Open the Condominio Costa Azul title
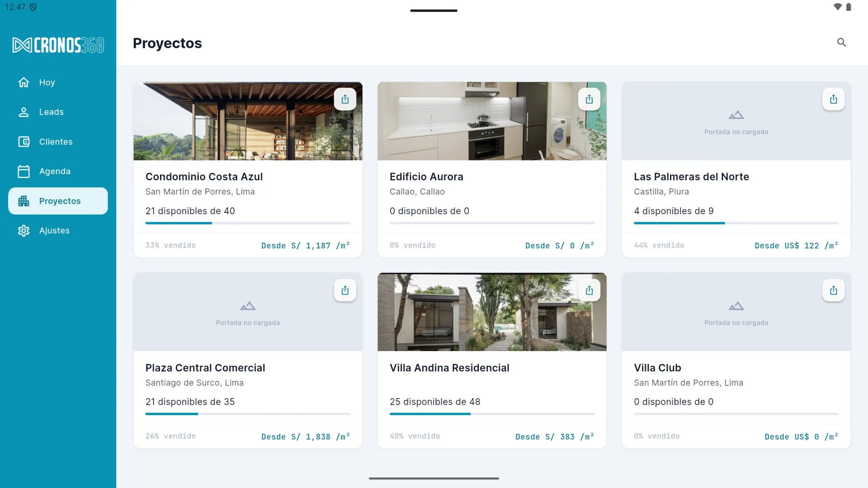868x488 pixels. [204, 177]
